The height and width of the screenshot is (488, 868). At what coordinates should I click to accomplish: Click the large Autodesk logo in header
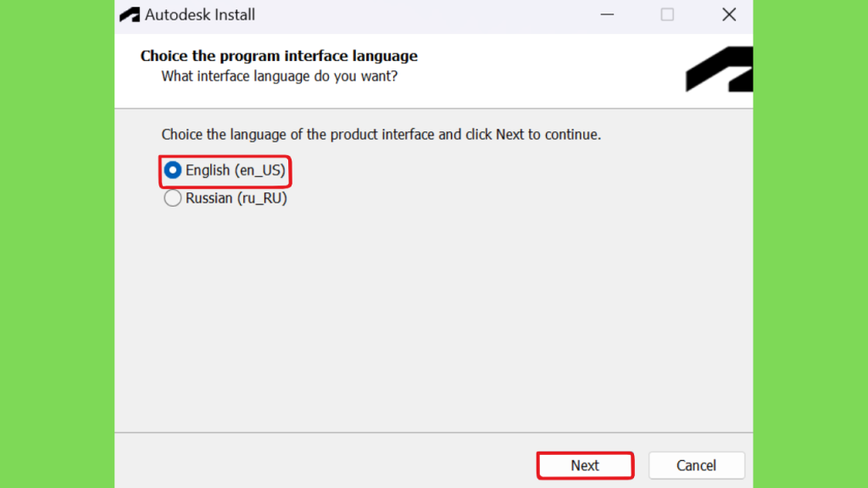point(719,69)
